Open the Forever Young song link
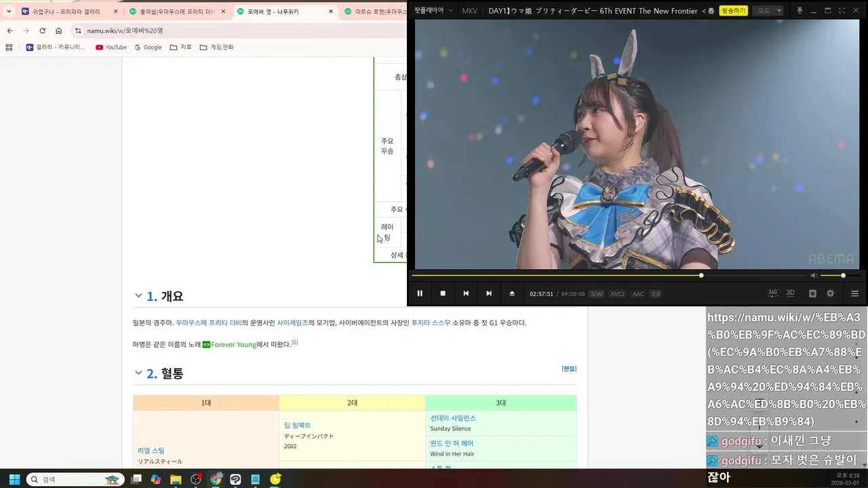 point(229,344)
